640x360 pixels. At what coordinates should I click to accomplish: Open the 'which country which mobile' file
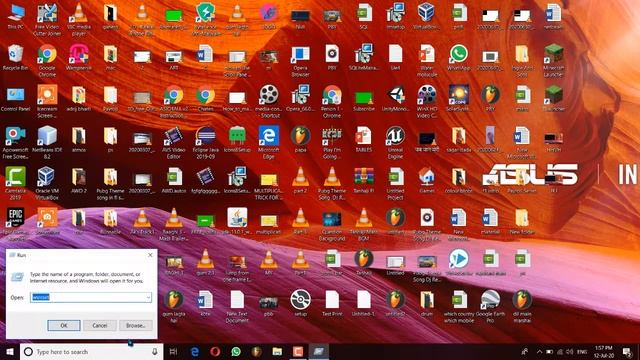pos(458,307)
